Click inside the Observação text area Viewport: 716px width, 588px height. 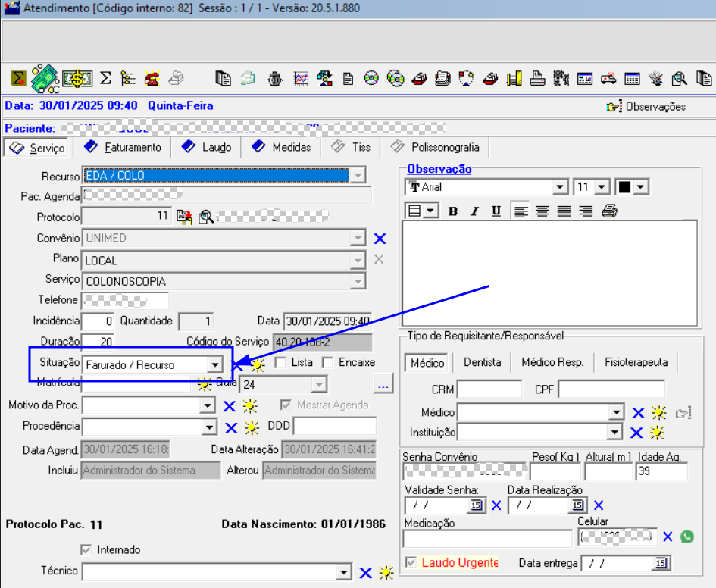point(550,273)
